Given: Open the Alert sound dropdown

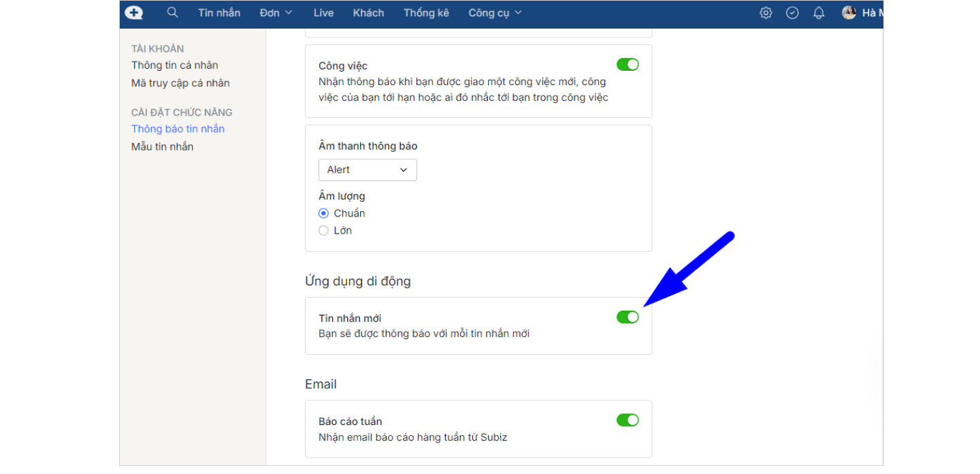Looking at the screenshot, I should click(367, 170).
